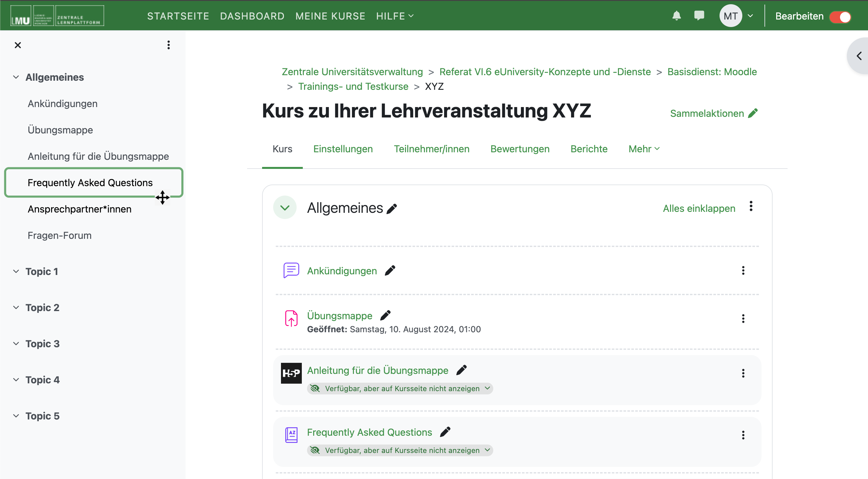
Task: Open the Ankündigungen three-dot action menu
Action: click(x=743, y=270)
